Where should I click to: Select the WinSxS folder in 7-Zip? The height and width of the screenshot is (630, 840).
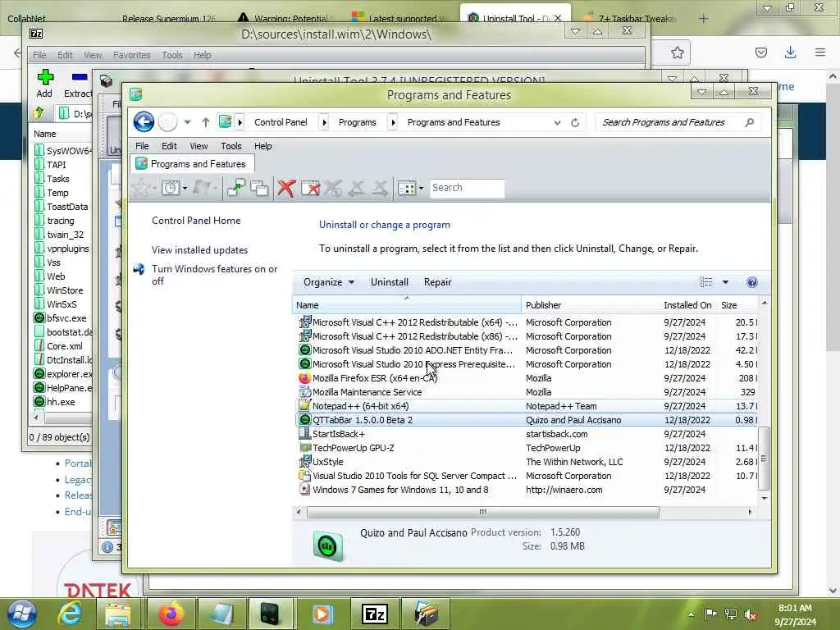point(62,304)
